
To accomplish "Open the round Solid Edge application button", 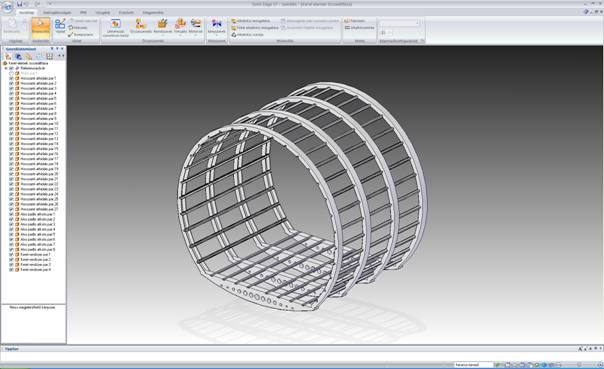I will pyautogui.click(x=8, y=7).
